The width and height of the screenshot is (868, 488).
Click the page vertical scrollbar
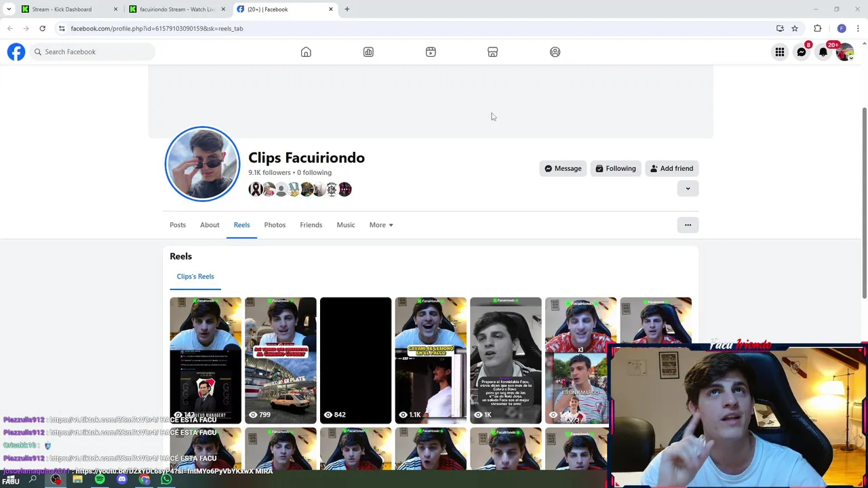pos(864,203)
